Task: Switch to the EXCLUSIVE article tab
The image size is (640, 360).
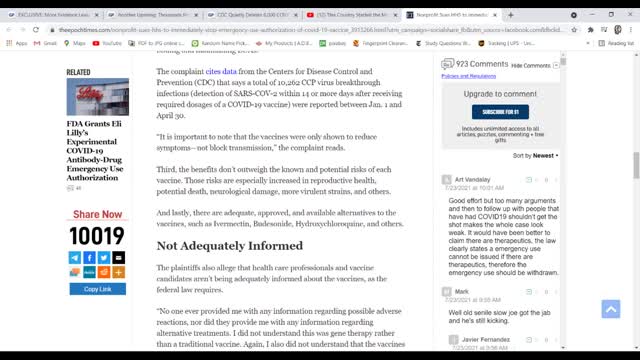Action: pos(53,15)
